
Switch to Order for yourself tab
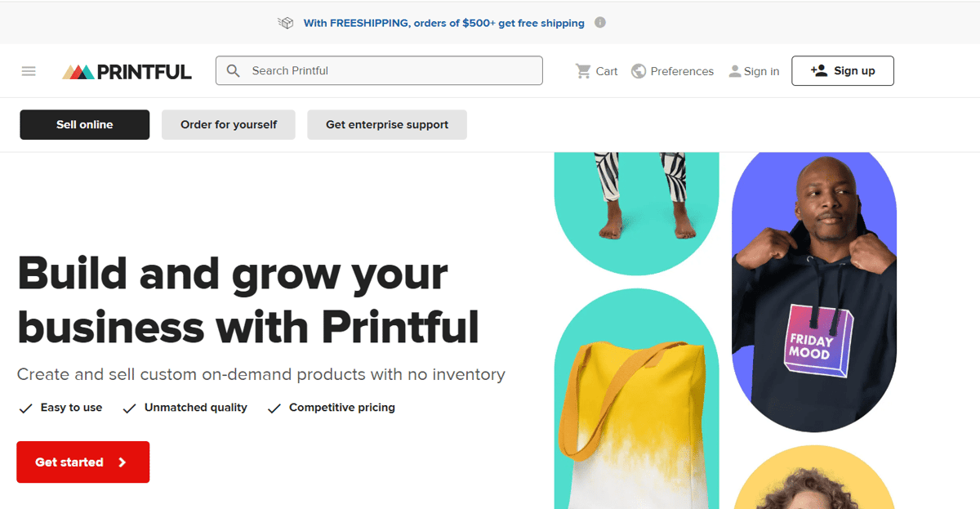click(x=229, y=125)
